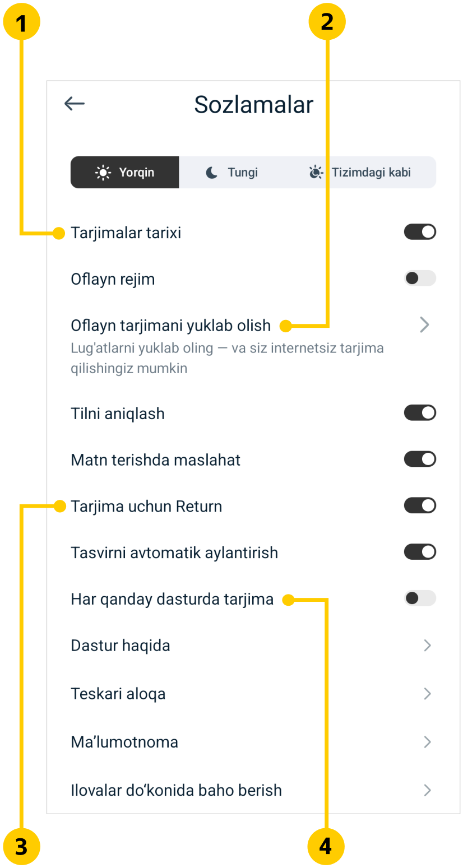This screenshot has height=868, width=463.
Task: Turn off Tasvirni avtomatik aylantirish
Action: [420, 552]
